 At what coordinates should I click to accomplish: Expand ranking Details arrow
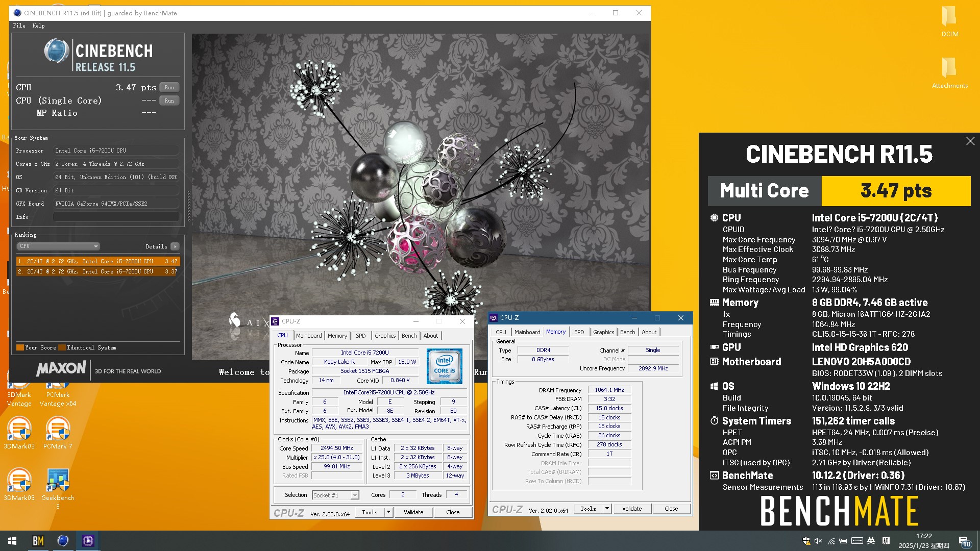(175, 246)
